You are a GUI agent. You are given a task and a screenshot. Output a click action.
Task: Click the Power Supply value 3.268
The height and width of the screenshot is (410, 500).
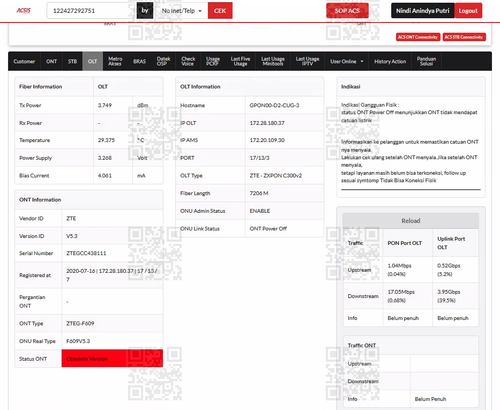click(105, 158)
